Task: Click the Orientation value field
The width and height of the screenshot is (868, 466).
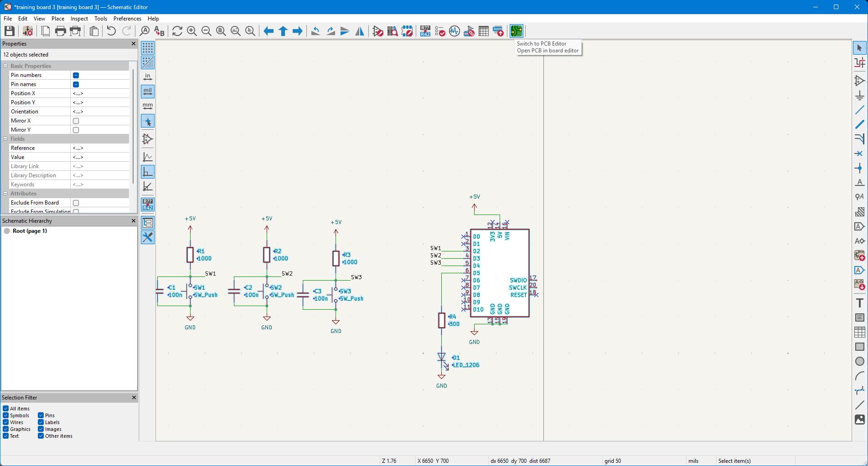Action: [100, 112]
